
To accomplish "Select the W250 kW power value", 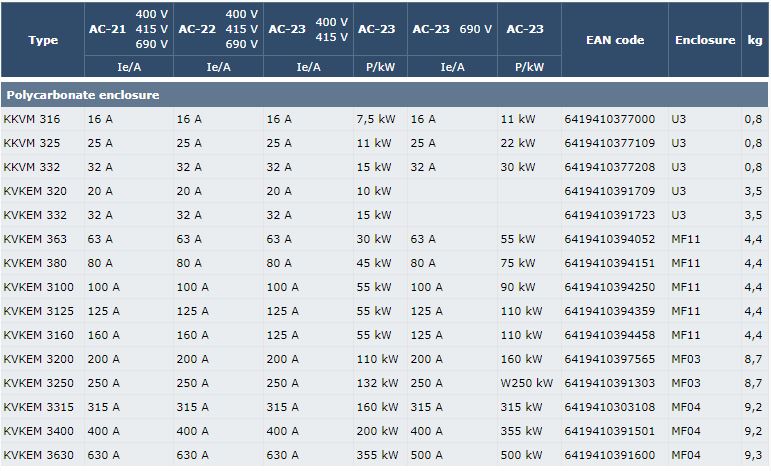I will [527, 383].
